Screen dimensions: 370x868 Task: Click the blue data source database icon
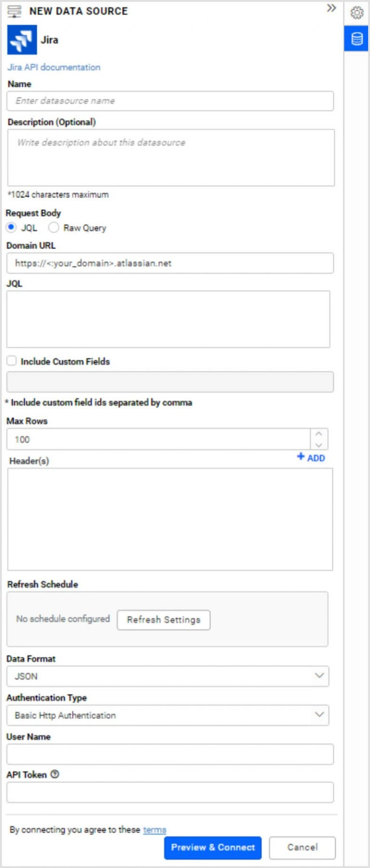click(x=357, y=39)
